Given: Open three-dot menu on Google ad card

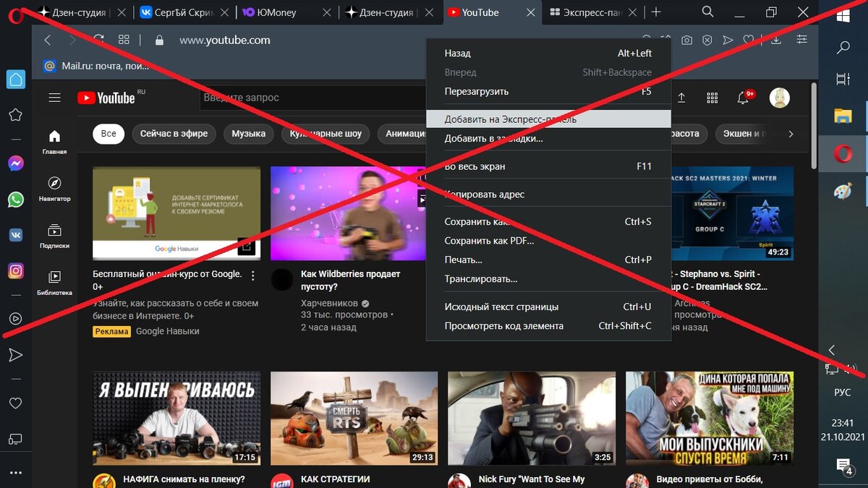Looking at the screenshot, I should pos(253,275).
